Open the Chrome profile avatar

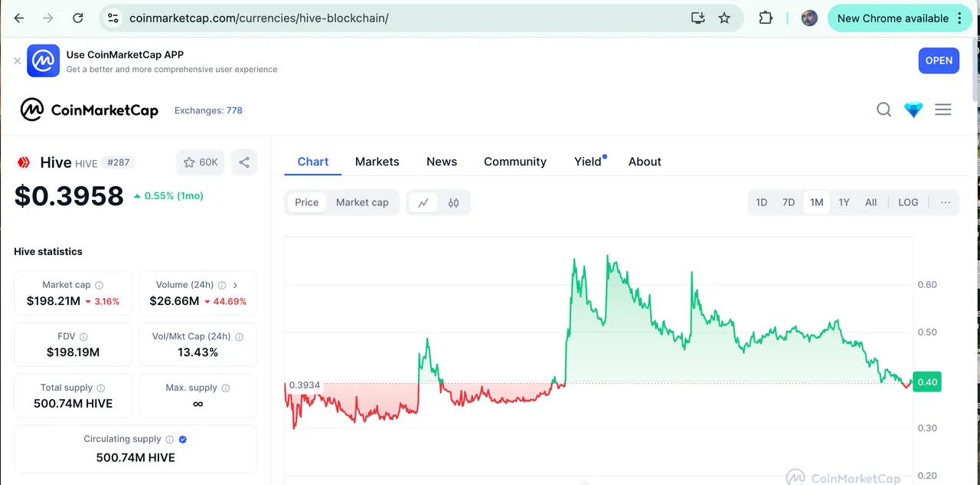point(809,18)
